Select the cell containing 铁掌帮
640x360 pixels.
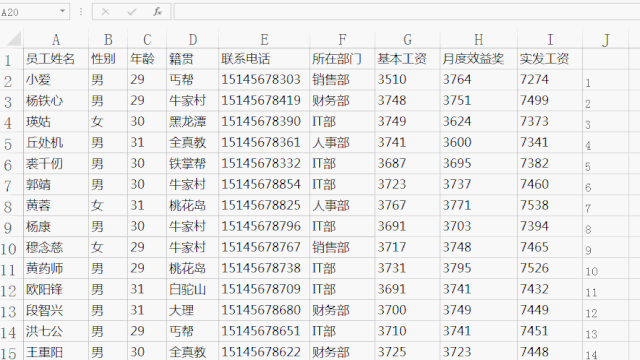tap(193, 164)
